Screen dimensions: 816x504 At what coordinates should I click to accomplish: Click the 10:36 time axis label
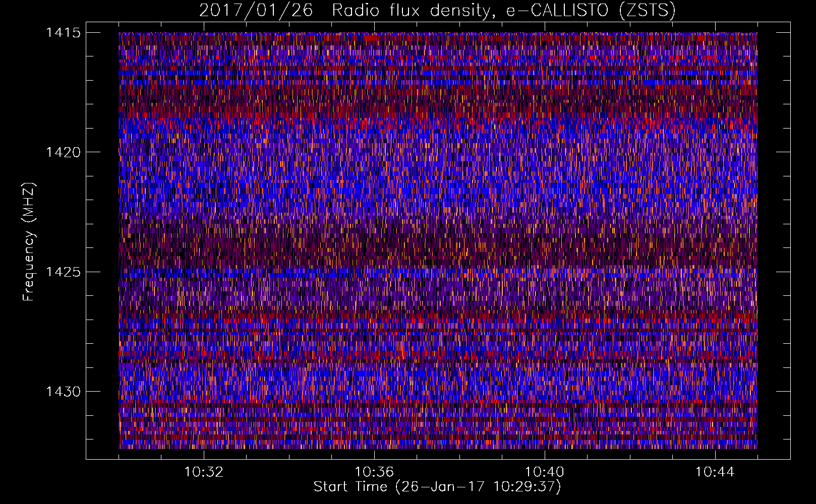click(374, 472)
